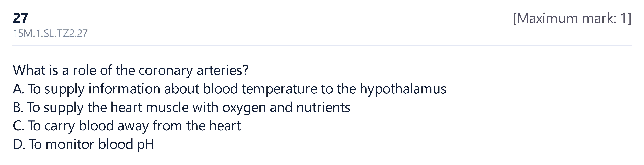Click the word heart in option C
Viewport: 644px width, 165px height.
(225, 126)
